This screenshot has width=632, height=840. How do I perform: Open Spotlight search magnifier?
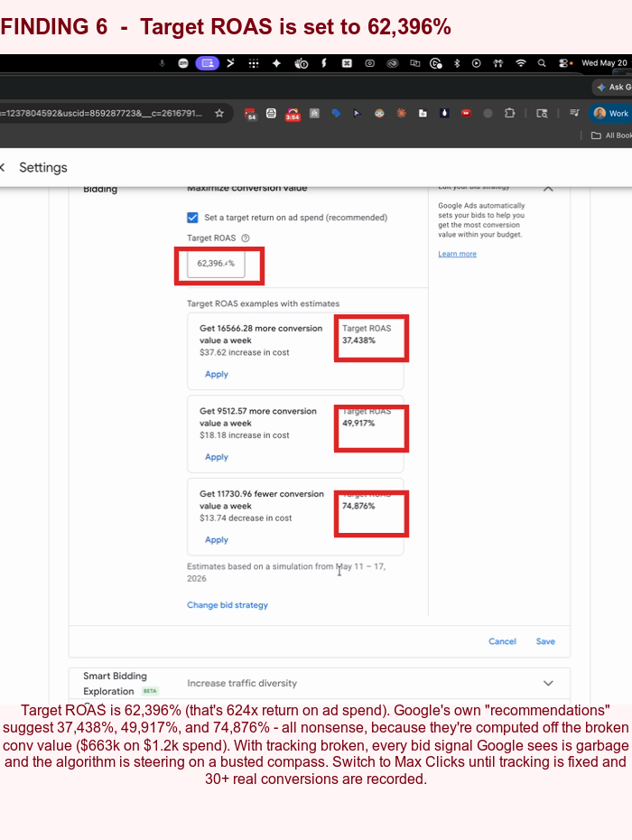tap(542, 63)
